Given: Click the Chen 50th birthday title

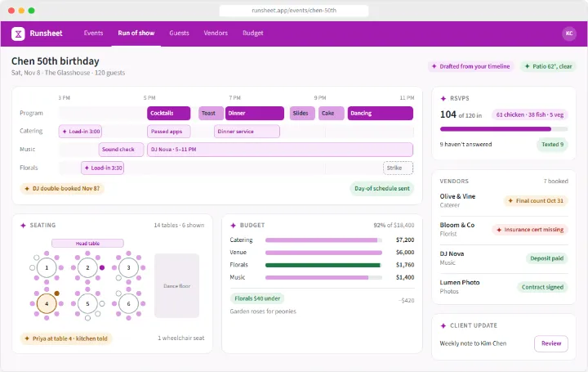Looking at the screenshot, I should [56, 61].
